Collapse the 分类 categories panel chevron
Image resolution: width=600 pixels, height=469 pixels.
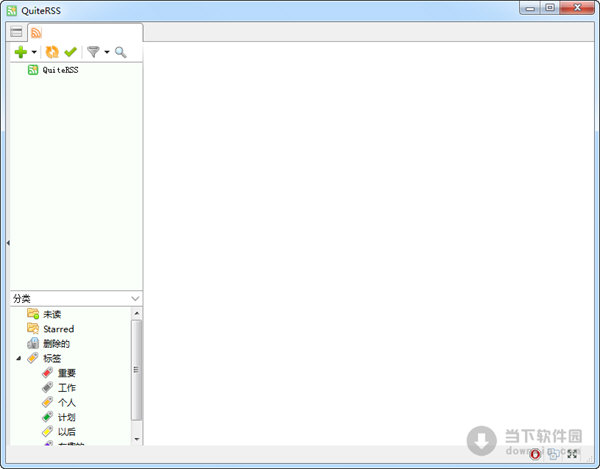tap(135, 298)
